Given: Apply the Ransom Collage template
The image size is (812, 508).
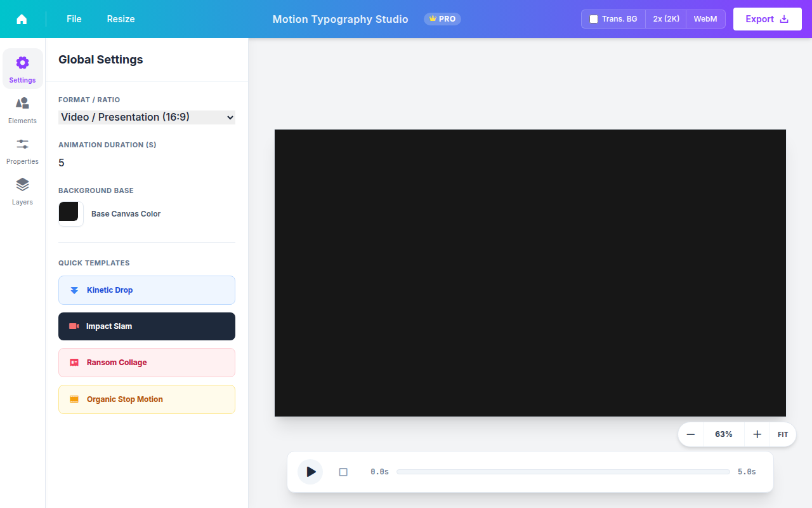Looking at the screenshot, I should coord(147,363).
